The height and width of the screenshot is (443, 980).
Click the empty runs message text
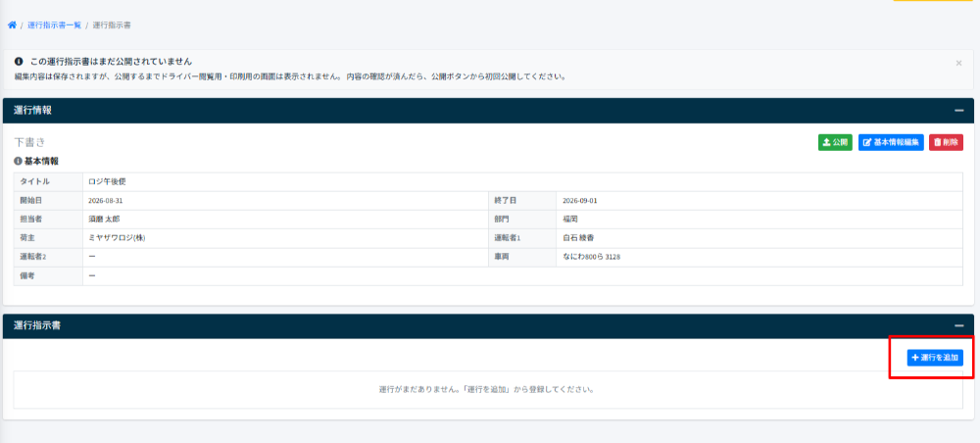pos(487,390)
